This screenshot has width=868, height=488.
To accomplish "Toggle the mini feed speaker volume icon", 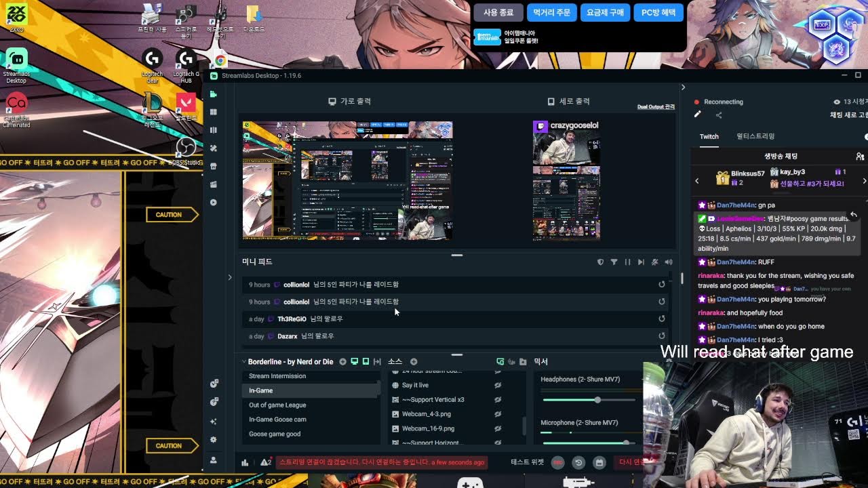I will 669,262.
